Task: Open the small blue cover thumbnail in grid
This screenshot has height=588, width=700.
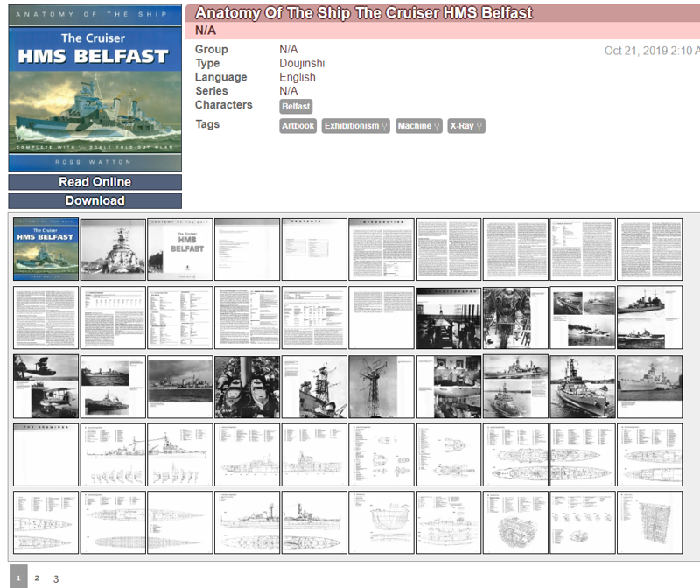Action: pos(46,249)
